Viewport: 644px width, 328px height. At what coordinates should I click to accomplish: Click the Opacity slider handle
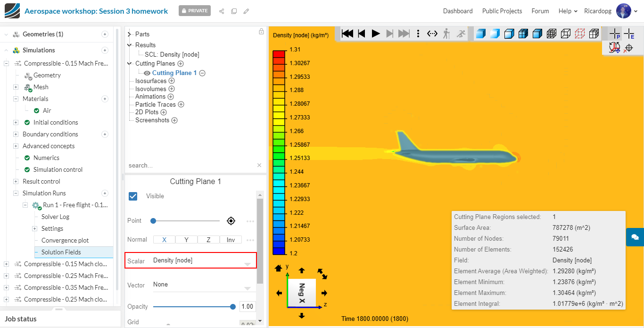pyautogui.click(x=232, y=307)
